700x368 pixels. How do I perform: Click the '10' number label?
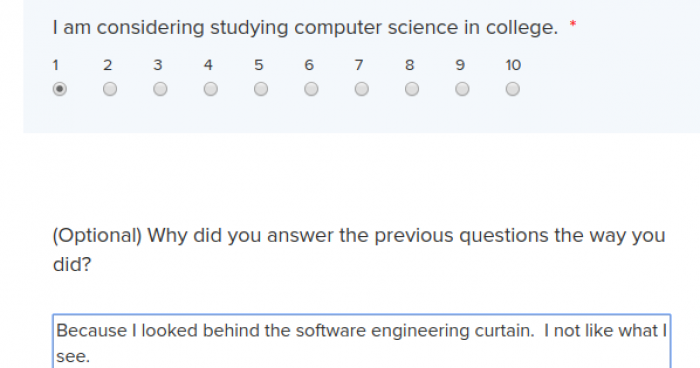click(x=513, y=65)
